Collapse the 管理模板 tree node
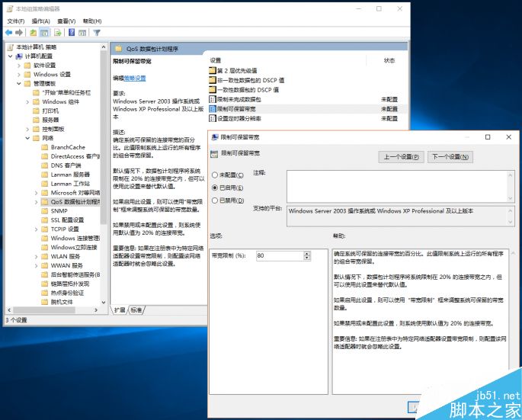This screenshot has width=522, height=420. (x=18, y=83)
